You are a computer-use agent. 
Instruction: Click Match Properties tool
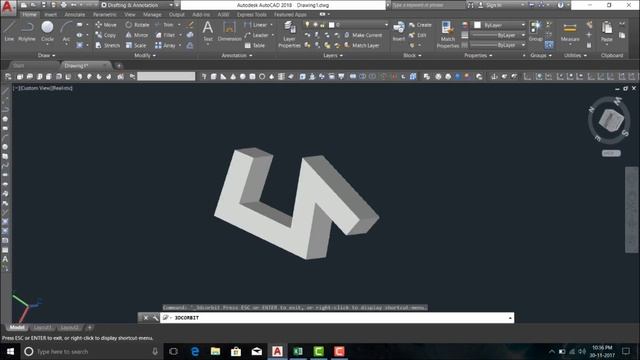[448, 35]
